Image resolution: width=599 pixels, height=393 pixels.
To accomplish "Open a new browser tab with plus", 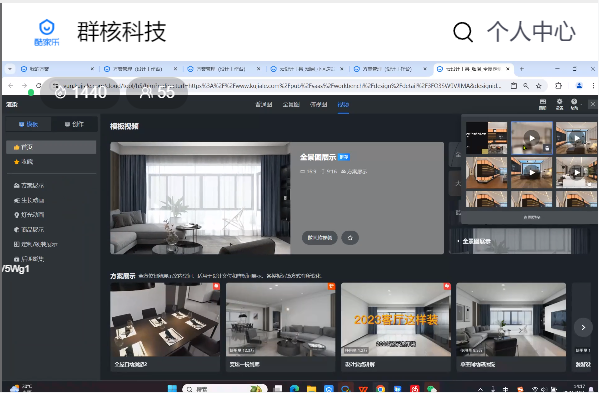I will click(x=521, y=69).
